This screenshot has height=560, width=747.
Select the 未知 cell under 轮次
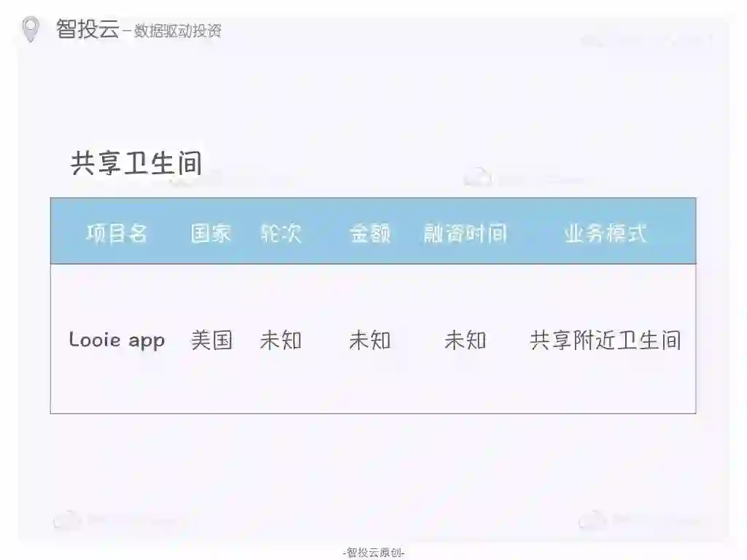(281, 341)
